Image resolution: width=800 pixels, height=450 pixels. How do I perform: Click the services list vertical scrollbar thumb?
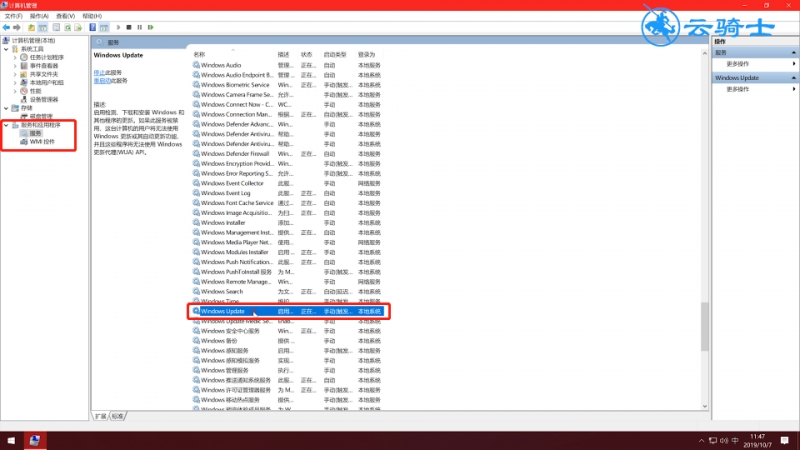[705, 327]
